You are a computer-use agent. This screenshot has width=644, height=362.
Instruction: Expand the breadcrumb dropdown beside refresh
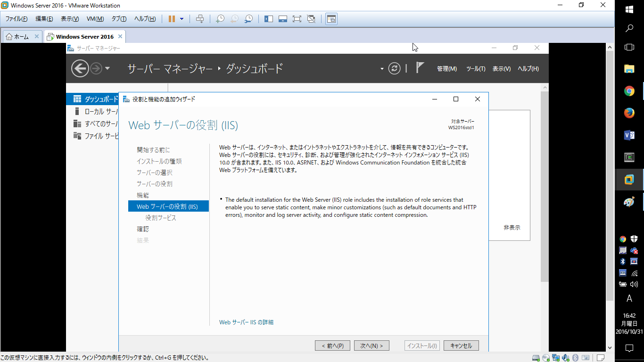382,69
